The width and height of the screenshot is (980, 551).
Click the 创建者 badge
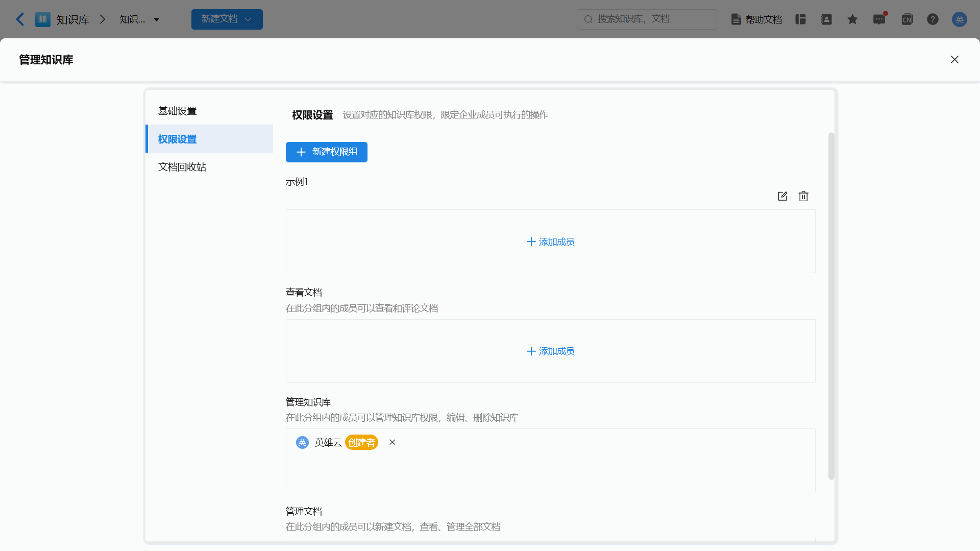pos(361,442)
